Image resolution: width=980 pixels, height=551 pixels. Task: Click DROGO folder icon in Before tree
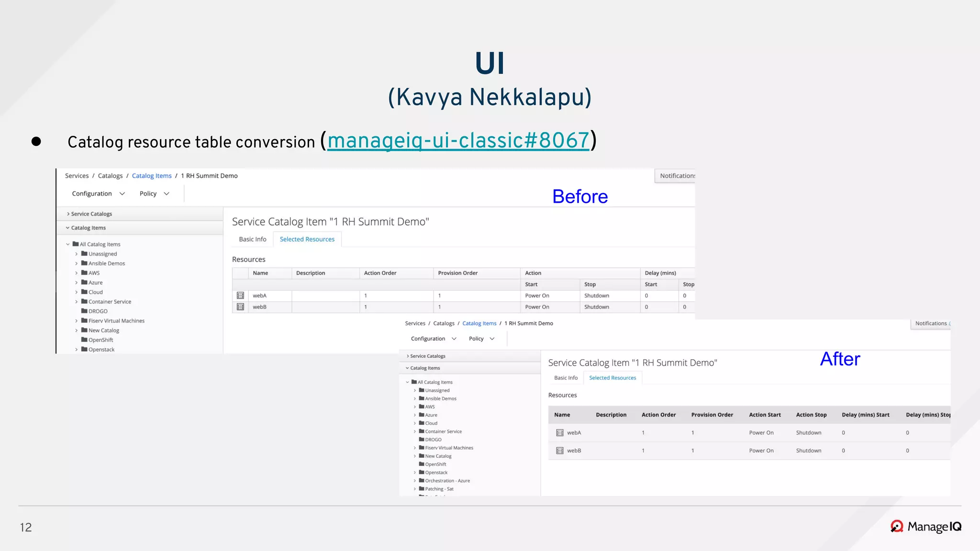tap(84, 311)
